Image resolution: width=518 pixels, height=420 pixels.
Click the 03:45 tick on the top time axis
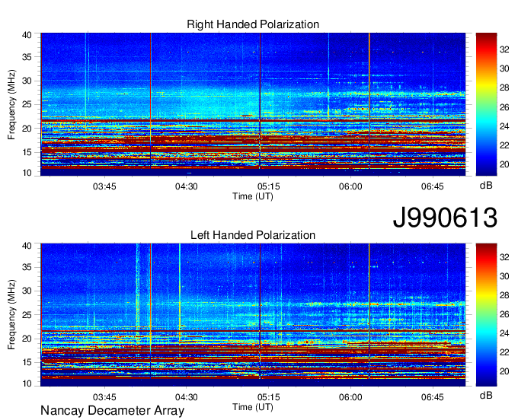[x=104, y=186]
